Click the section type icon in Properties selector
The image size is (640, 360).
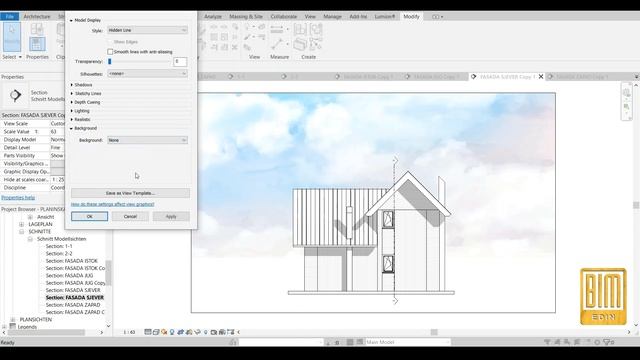tap(16, 95)
